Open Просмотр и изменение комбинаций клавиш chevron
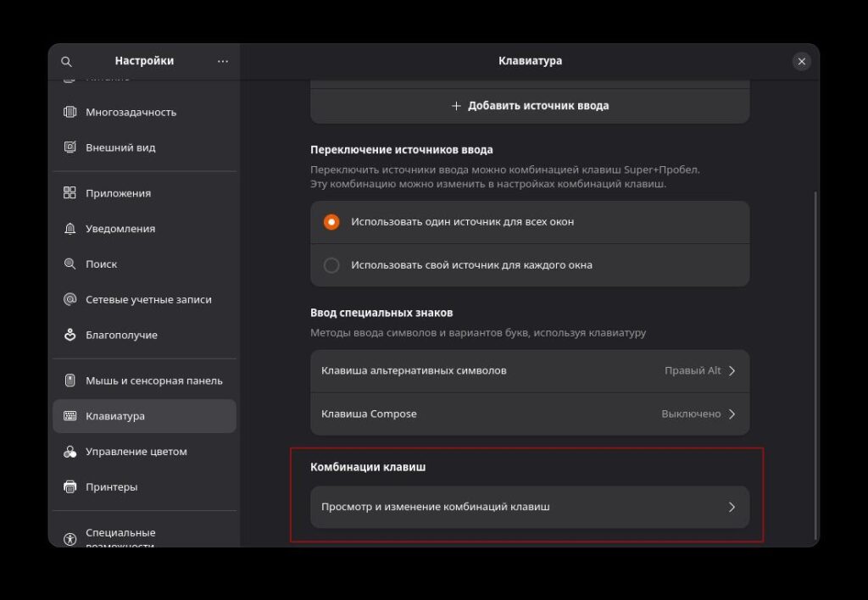 (732, 507)
